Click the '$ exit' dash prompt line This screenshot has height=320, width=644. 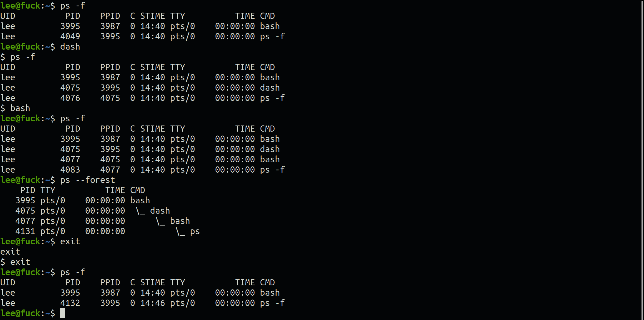[15, 262]
